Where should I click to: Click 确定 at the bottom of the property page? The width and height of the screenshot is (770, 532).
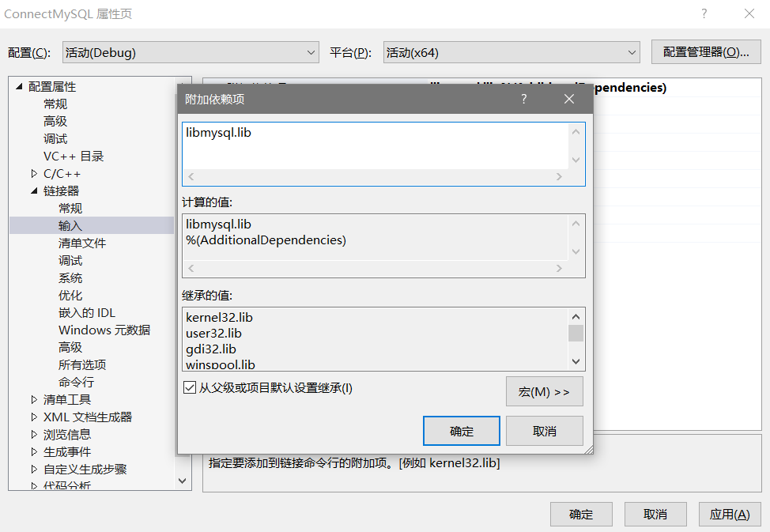[581, 515]
